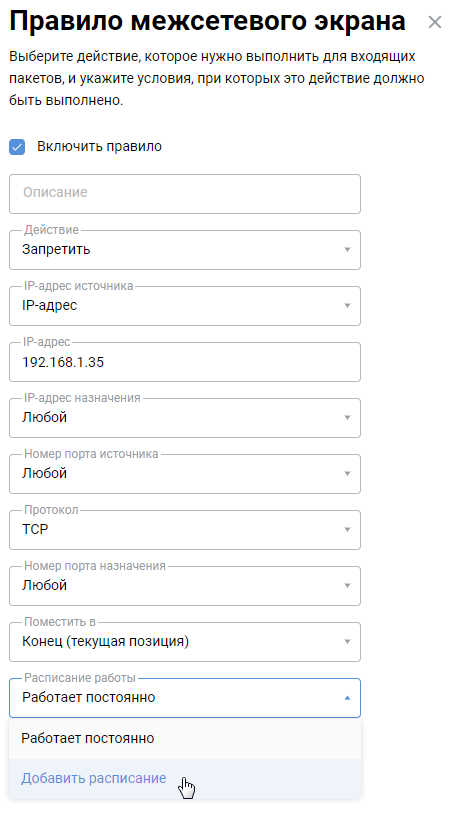Click the arrow icon of IP-адрес назначения

coord(347,418)
